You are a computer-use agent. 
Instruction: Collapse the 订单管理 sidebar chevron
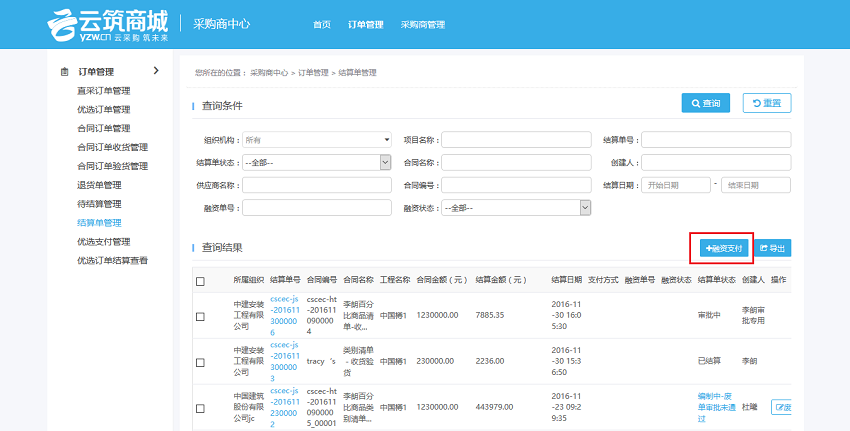pyautogui.click(x=156, y=70)
